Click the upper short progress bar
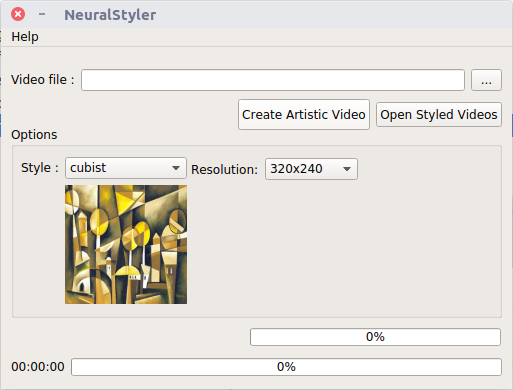This screenshot has height=390, width=513. pyautogui.click(x=375, y=337)
